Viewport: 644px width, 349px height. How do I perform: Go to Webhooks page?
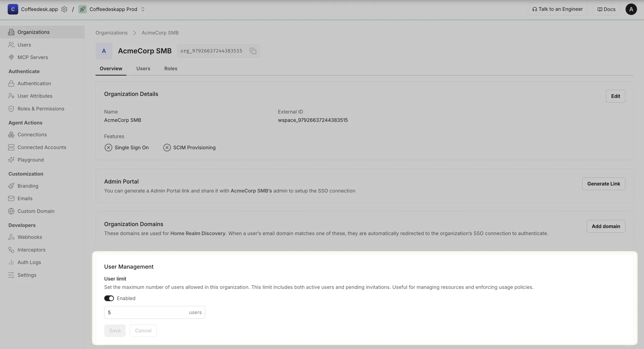[x=30, y=237]
